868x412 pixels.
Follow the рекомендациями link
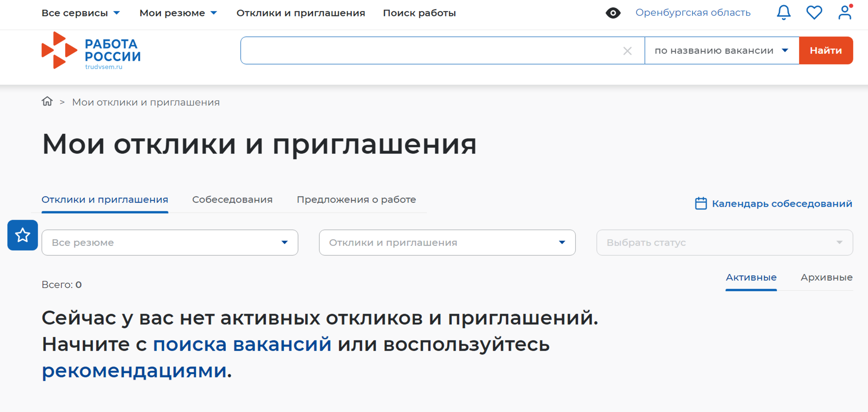134,371
